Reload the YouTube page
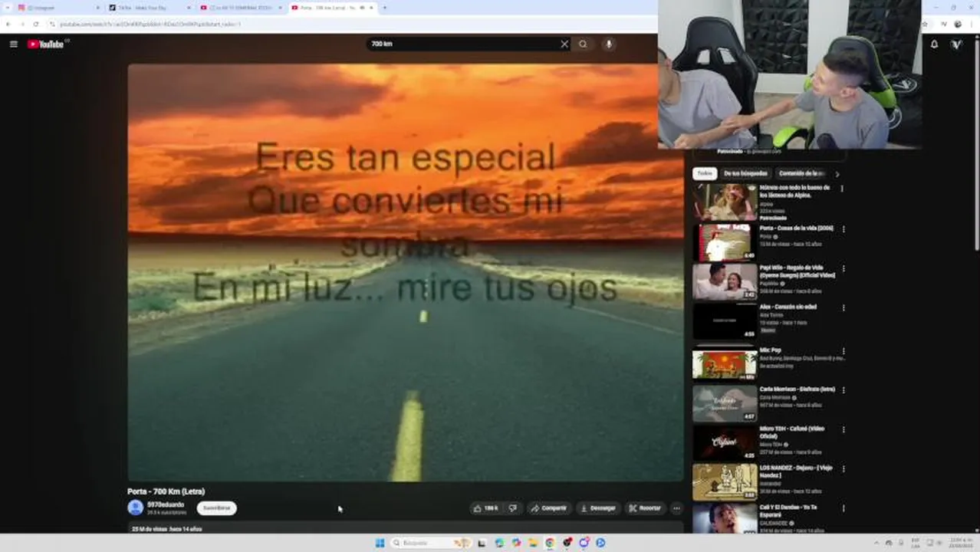This screenshot has height=552, width=980. point(35,24)
